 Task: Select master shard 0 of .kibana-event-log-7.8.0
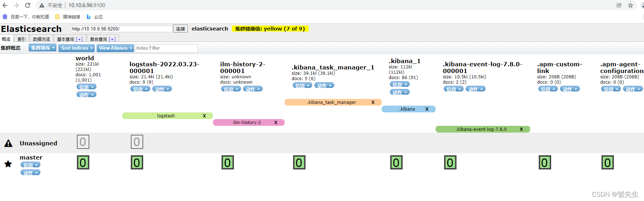[450, 162]
